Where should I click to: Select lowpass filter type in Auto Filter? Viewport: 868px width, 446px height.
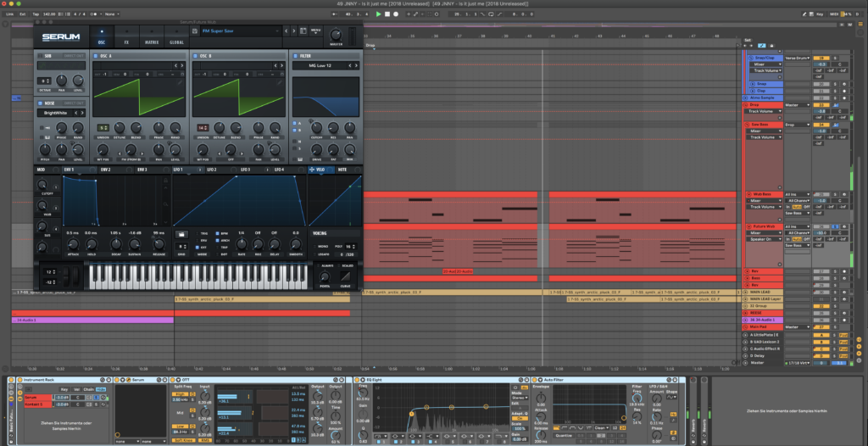click(x=556, y=427)
